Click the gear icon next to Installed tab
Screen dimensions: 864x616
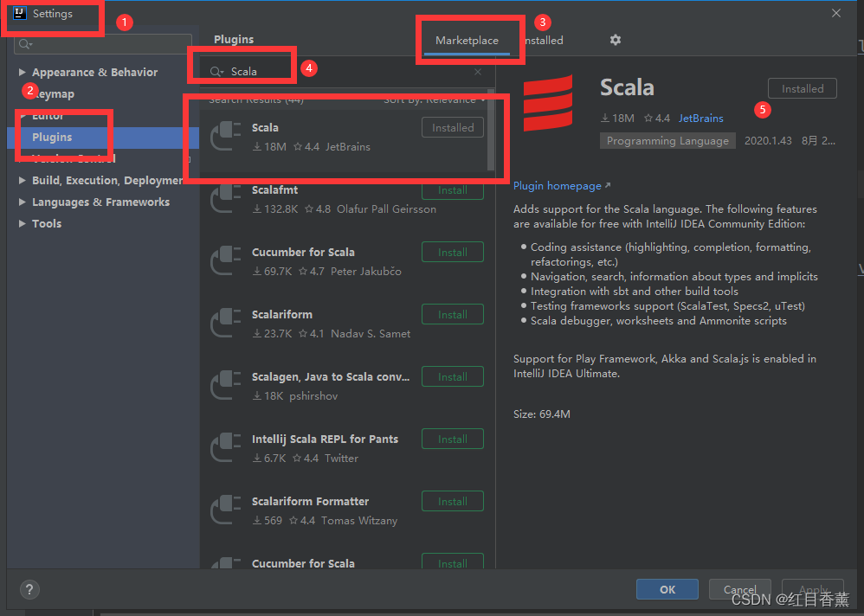point(615,40)
